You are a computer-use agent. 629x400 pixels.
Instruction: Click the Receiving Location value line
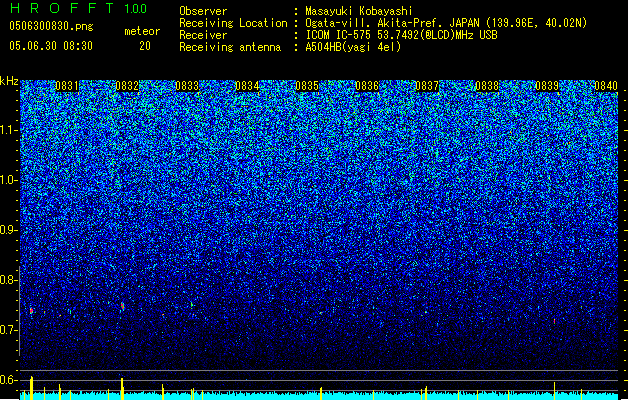(x=446, y=23)
